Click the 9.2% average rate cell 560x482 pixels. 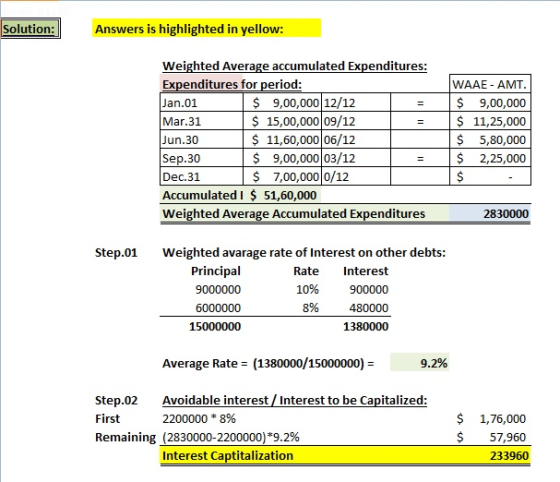[420, 363]
